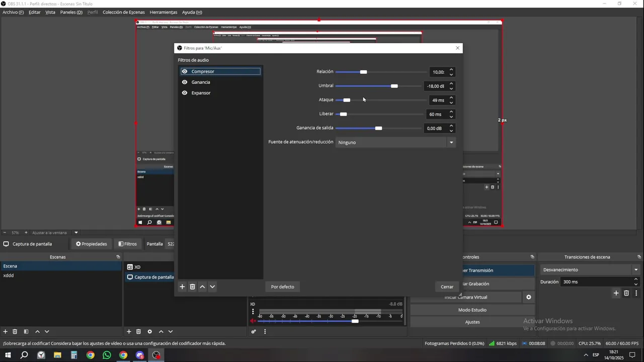Screen dimensions: 644x362
Task: Add a new audio filter with plus icon in Filtros dialog
Action: tap(182, 287)
